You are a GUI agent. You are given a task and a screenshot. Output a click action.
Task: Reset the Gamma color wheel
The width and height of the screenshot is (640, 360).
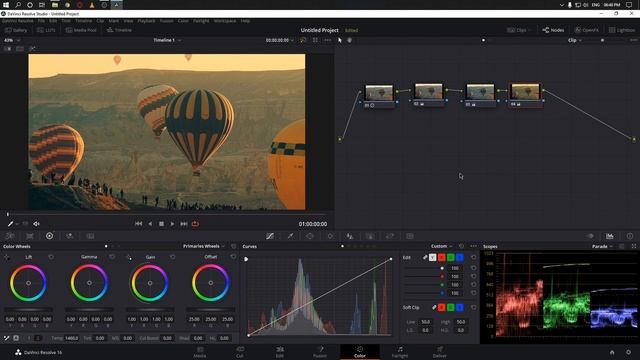coord(112,257)
